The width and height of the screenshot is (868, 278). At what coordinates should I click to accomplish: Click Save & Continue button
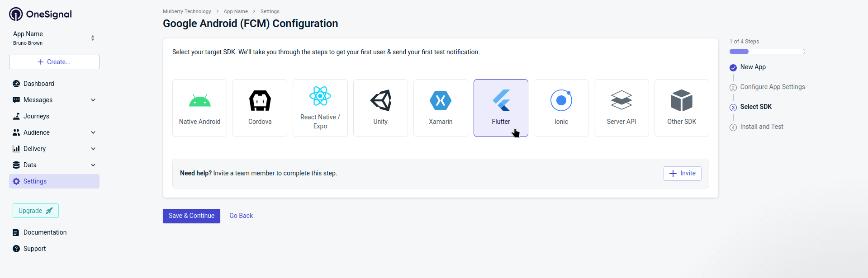(191, 216)
